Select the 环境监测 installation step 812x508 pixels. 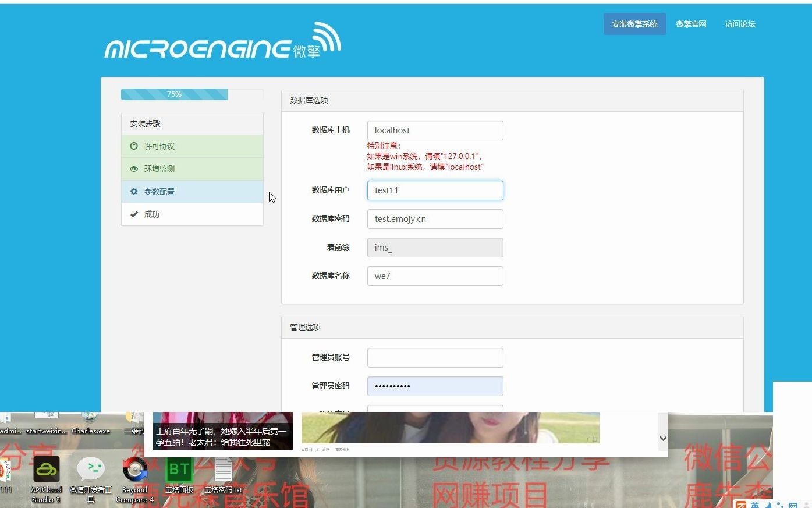192,169
